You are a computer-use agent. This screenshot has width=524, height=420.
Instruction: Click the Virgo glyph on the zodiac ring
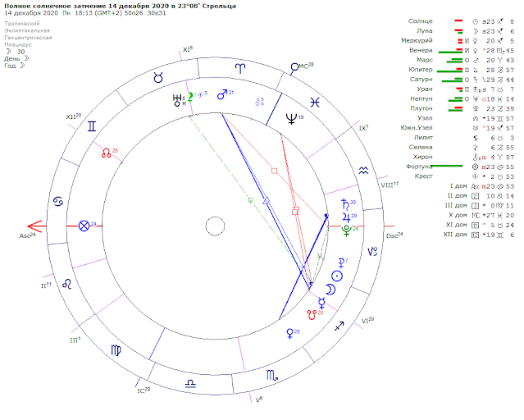(116, 350)
